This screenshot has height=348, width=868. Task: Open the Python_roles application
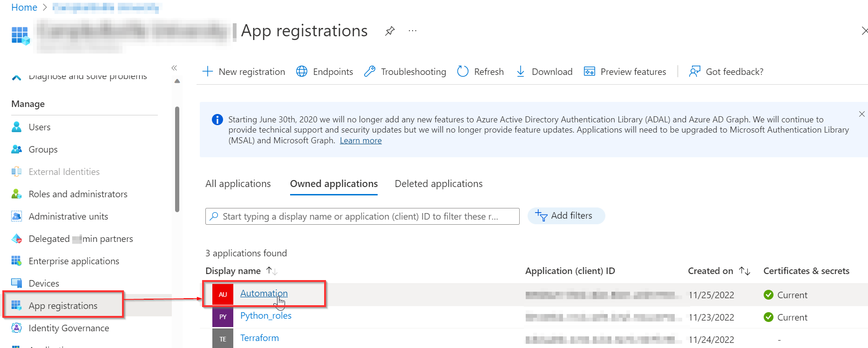point(265,316)
